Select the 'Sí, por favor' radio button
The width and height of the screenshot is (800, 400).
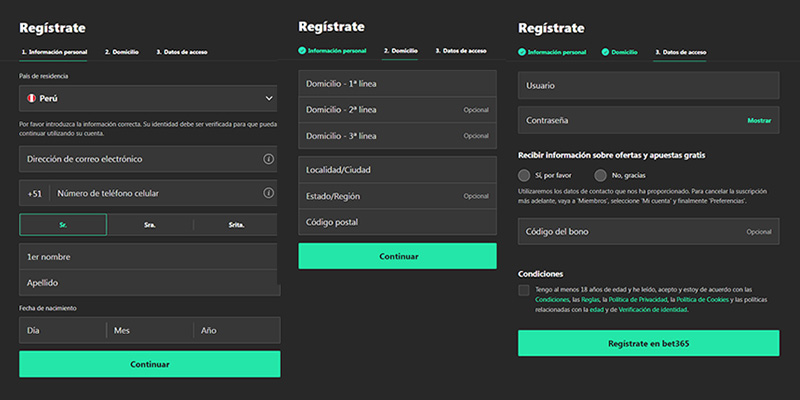pos(524,176)
